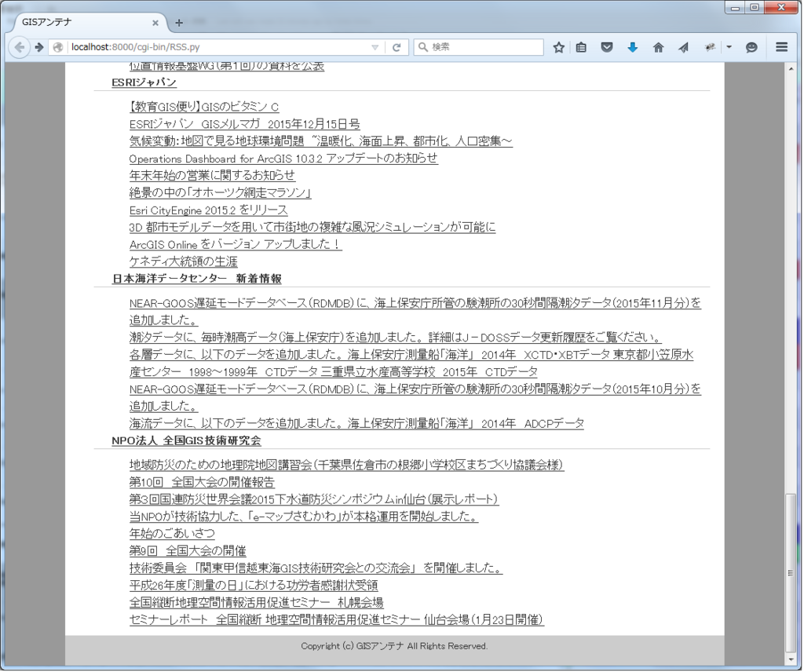Open the bookmarks sidebar clipboard icon

click(x=581, y=47)
